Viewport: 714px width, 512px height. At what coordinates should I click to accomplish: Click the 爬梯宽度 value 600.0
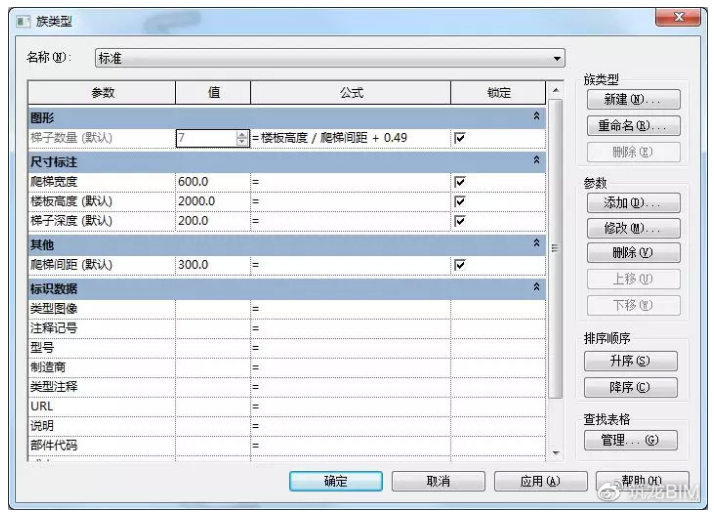coord(213,182)
